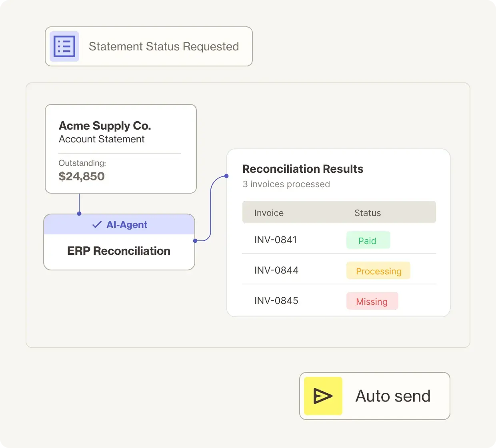Select the INV-0845 row

pyautogui.click(x=276, y=300)
